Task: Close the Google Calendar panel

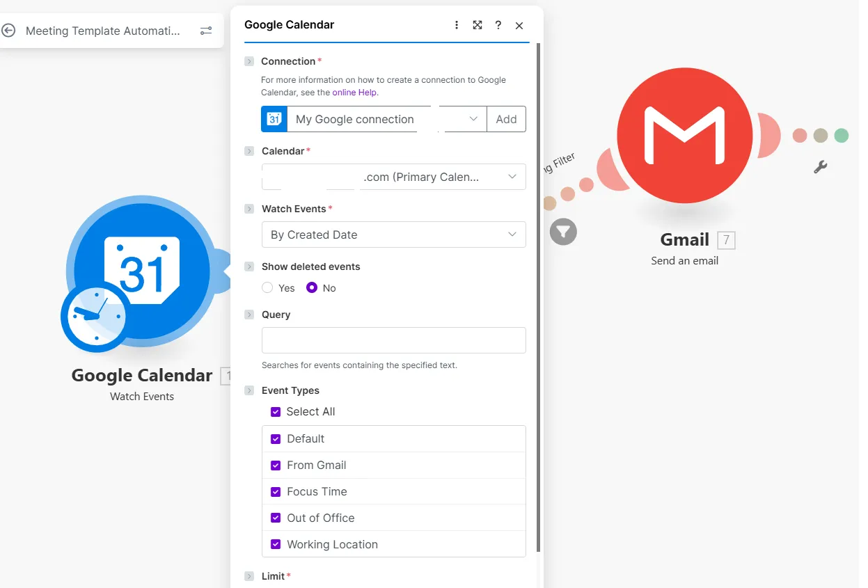Action: click(519, 25)
